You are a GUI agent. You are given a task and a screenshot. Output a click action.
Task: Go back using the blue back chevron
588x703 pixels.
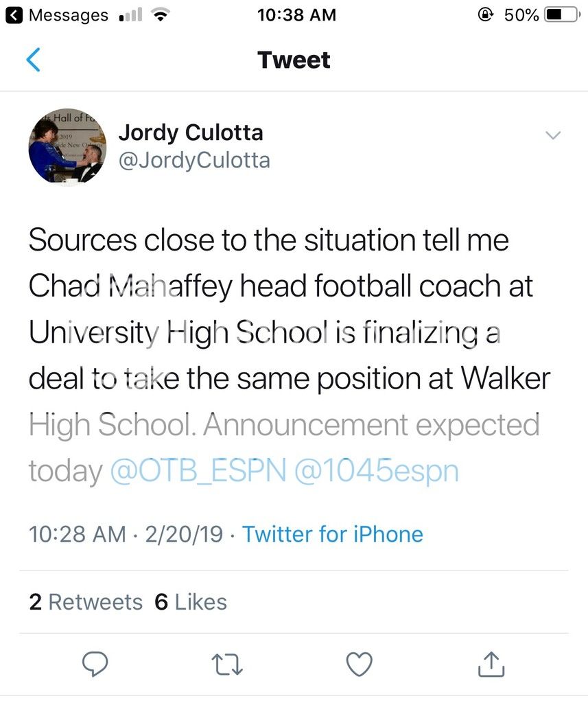coord(33,60)
